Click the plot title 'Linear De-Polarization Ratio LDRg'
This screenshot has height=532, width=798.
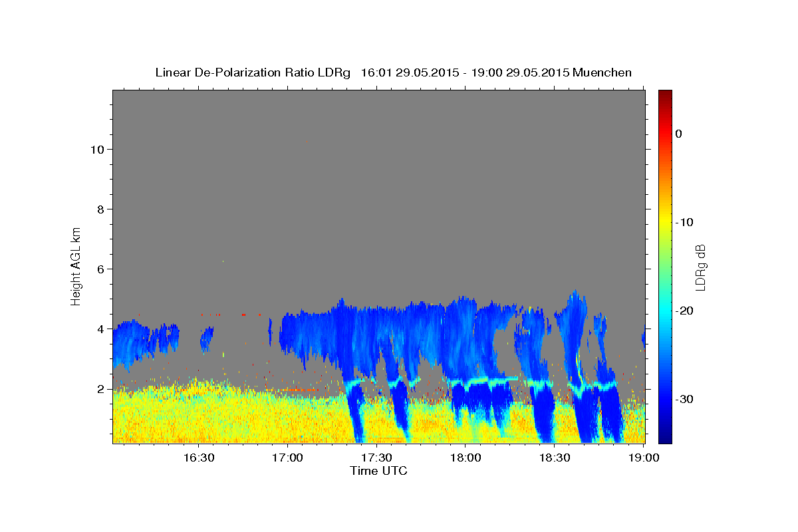point(253,72)
